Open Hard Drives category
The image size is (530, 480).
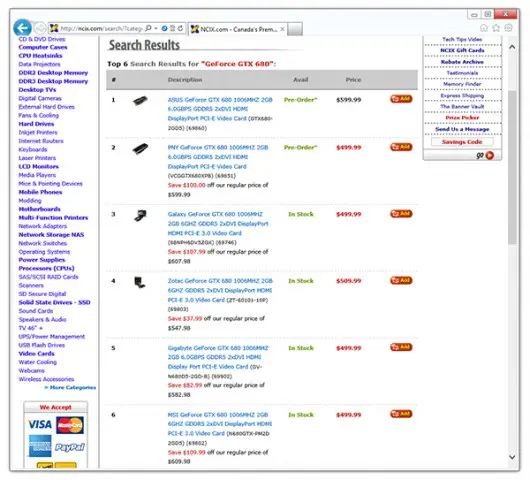tap(36, 124)
